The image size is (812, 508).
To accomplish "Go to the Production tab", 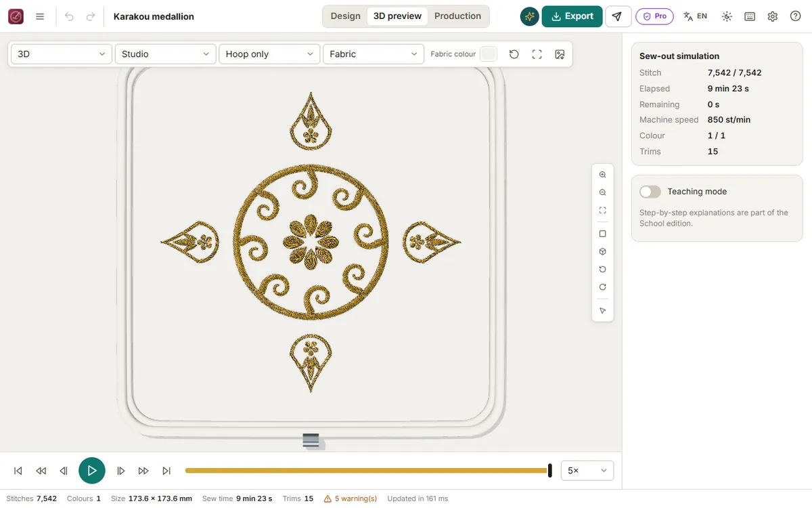I will 458,16.
